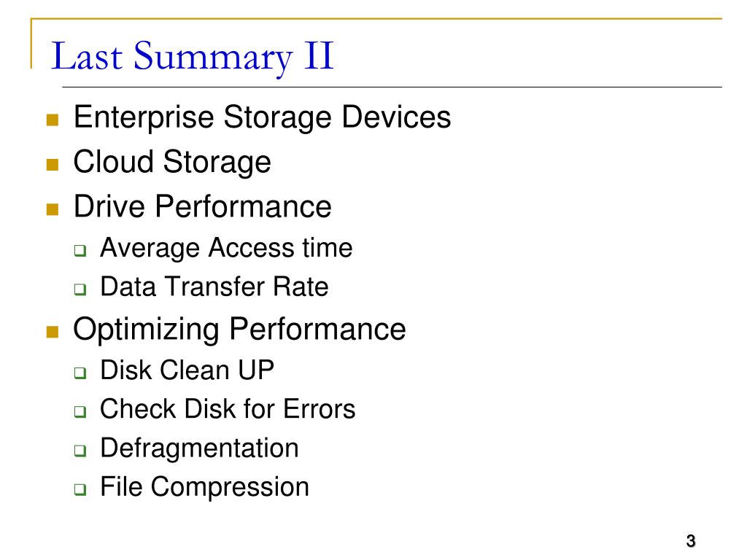Click the hollow box bullet beside File Compression
The height and width of the screenshot is (560, 747).
pyautogui.click(x=80, y=489)
